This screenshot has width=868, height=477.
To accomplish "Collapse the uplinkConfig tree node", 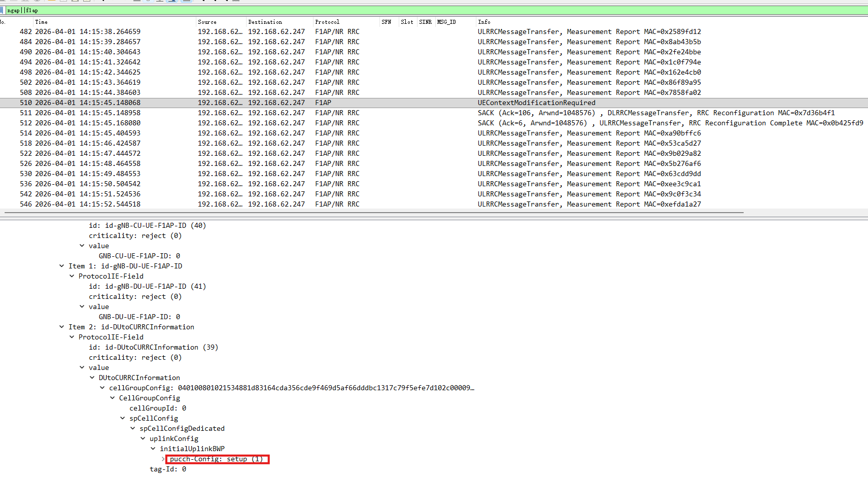I will [143, 438].
